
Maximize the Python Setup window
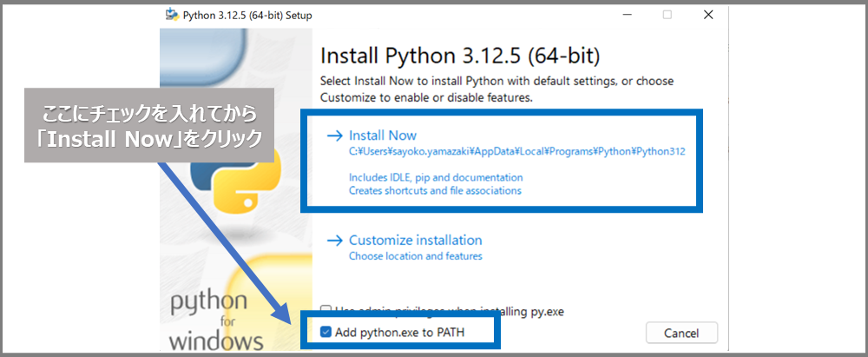pos(667,15)
